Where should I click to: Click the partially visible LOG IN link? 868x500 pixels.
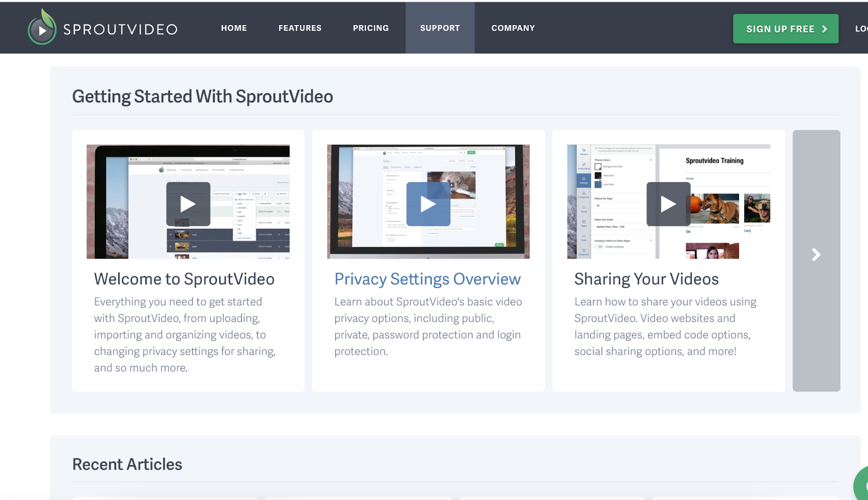click(861, 29)
